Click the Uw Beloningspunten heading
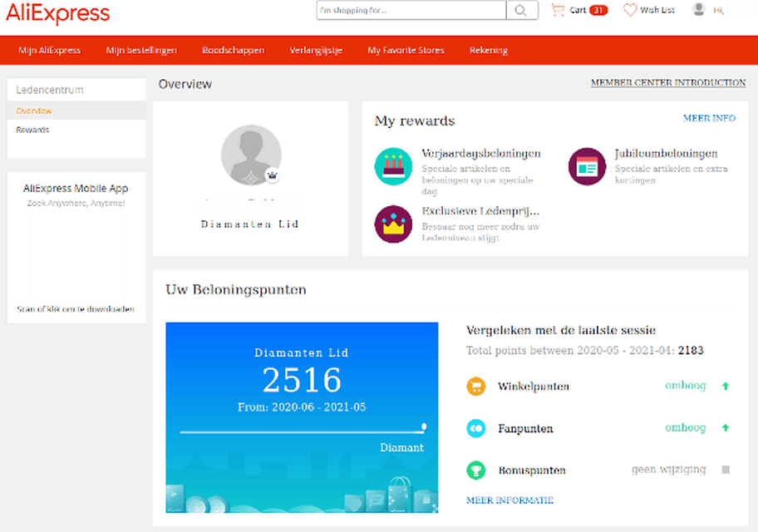The width and height of the screenshot is (758, 532). pyautogui.click(x=236, y=290)
